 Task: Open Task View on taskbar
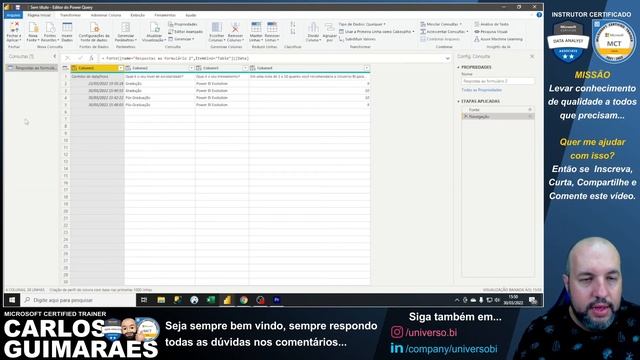tap(144, 300)
